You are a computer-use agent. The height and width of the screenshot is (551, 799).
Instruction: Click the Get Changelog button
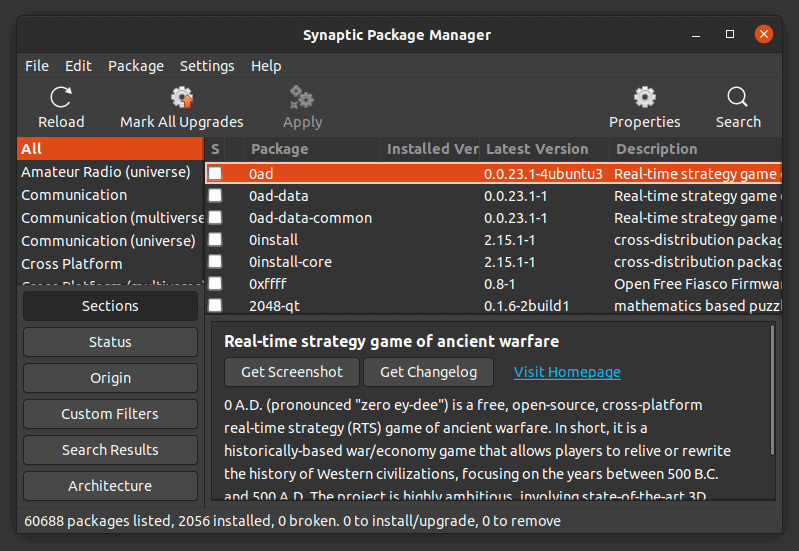point(428,372)
